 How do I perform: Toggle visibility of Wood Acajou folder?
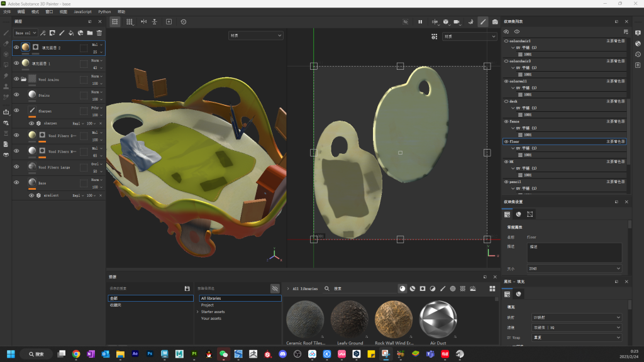pos(16,79)
